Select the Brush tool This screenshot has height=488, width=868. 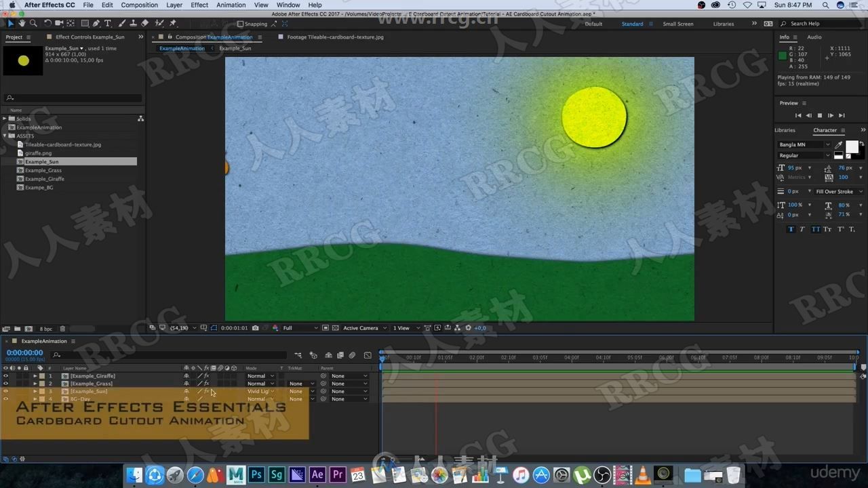(x=122, y=23)
